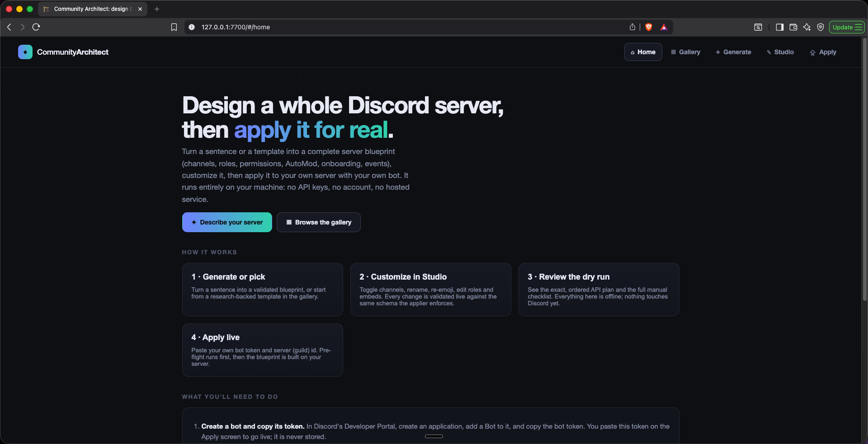Open Brave Shields lion icon
This screenshot has width=868, height=444.
click(649, 27)
